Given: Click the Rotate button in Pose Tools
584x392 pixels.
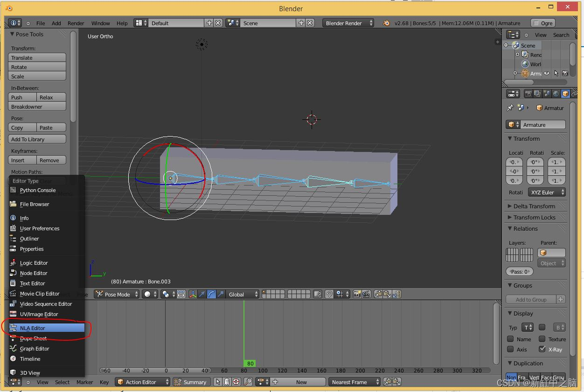Looking at the screenshot, I should 37,67.
